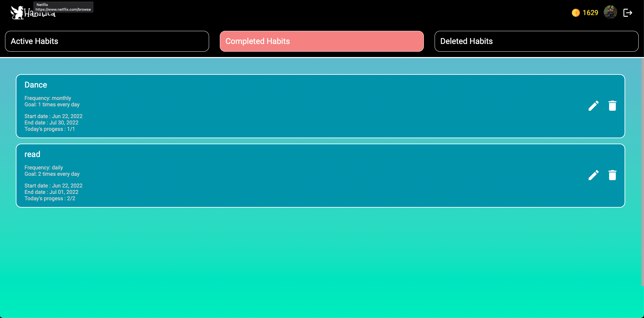
Task: Open the user profile avatar
Action: [x=610, y=12]
